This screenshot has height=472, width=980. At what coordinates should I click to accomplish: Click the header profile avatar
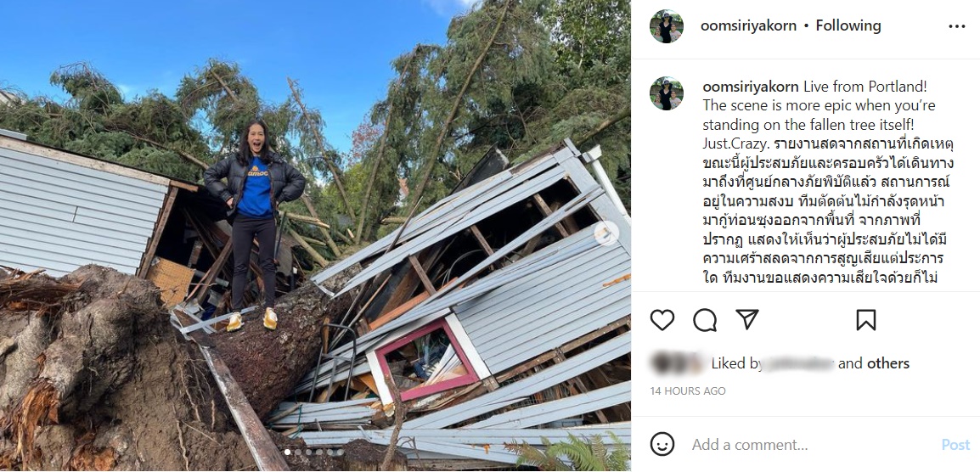tap(667, 26)
